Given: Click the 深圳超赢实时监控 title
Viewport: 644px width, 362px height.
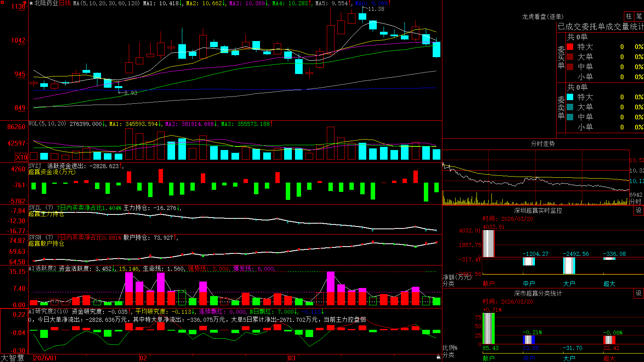Looking at the screenshot, I should point(538,210).
